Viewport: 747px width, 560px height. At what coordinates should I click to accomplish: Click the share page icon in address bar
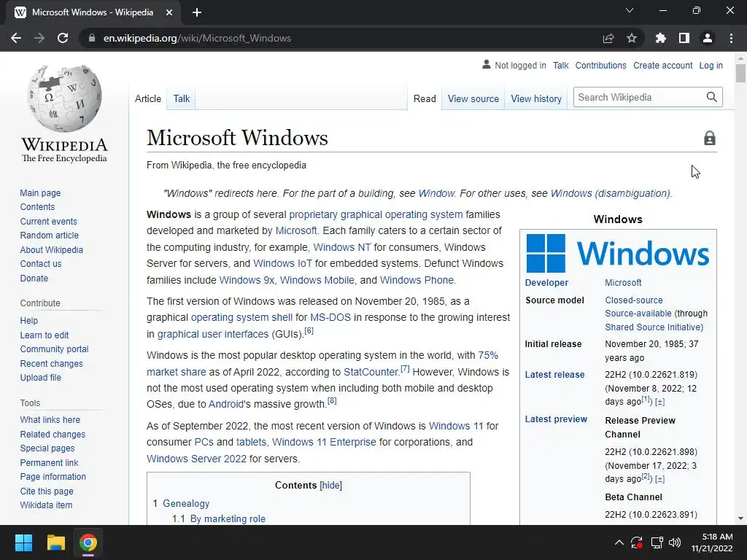(608, 38)
